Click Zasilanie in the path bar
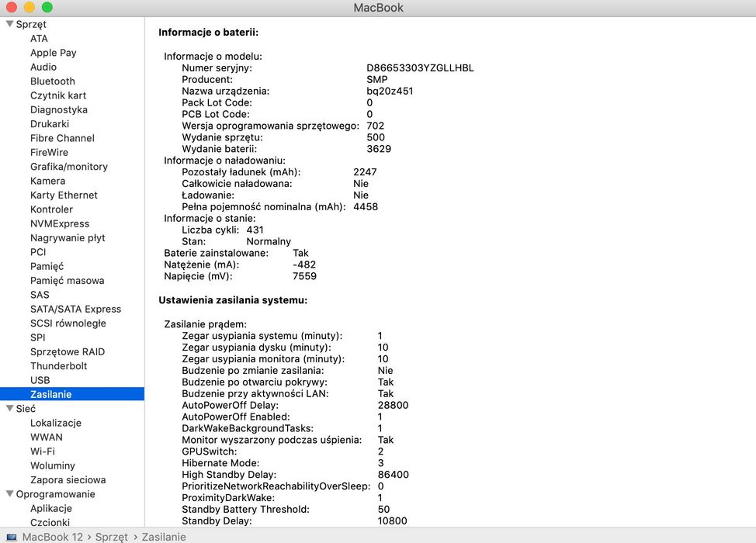756x543 pixels. pos(164,537)
